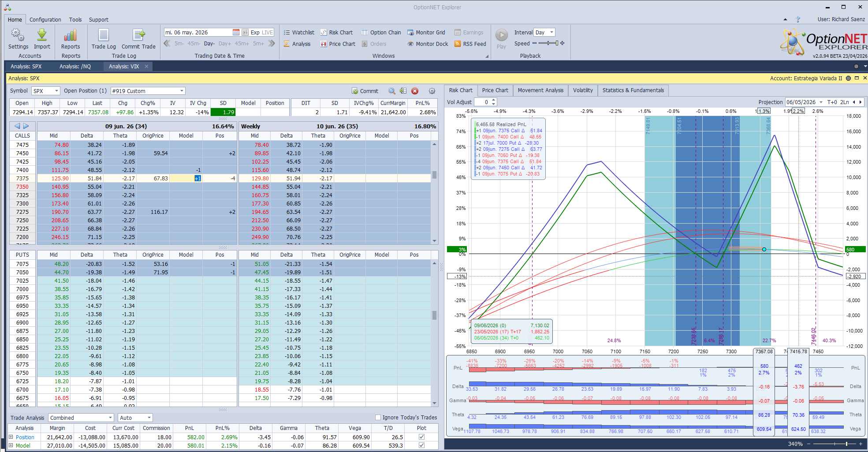Step trading date back 45 minutes (45m-)
The image size is (868, 452).
point(194,44)
